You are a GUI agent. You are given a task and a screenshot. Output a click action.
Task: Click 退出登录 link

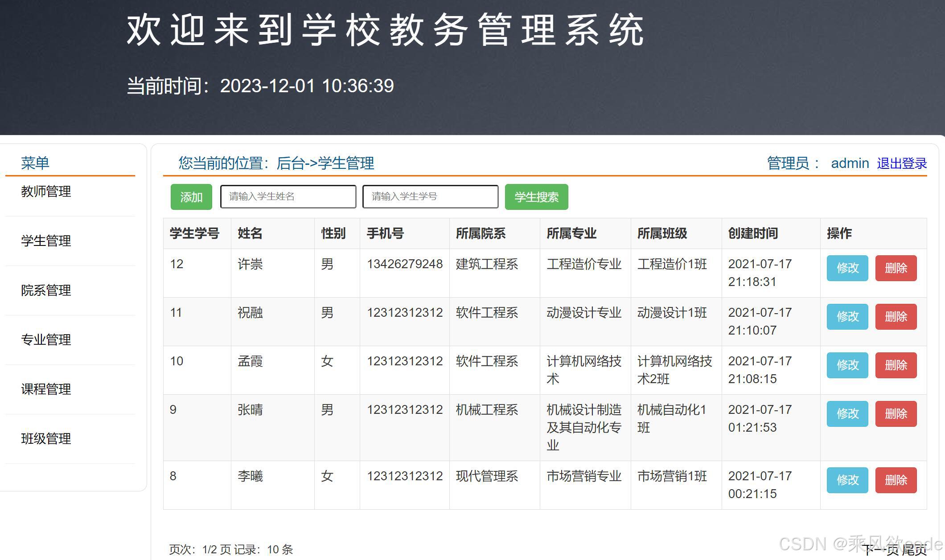click(x=902, y=164)
